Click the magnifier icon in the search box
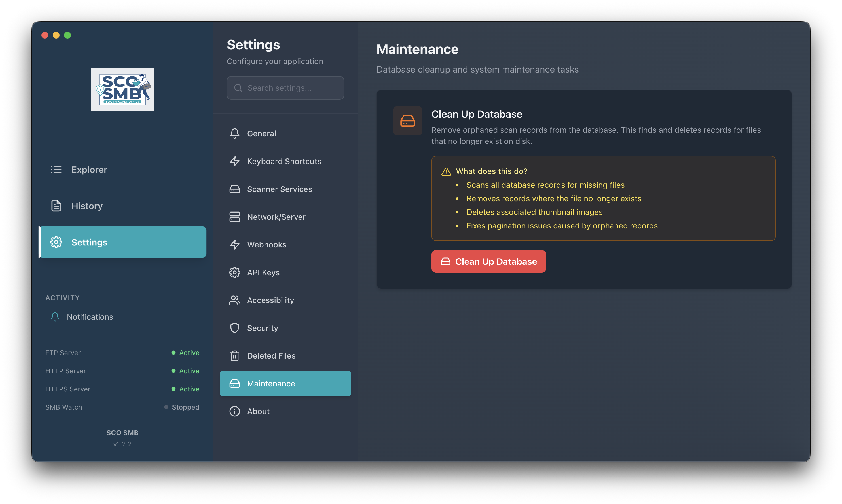 238,88
